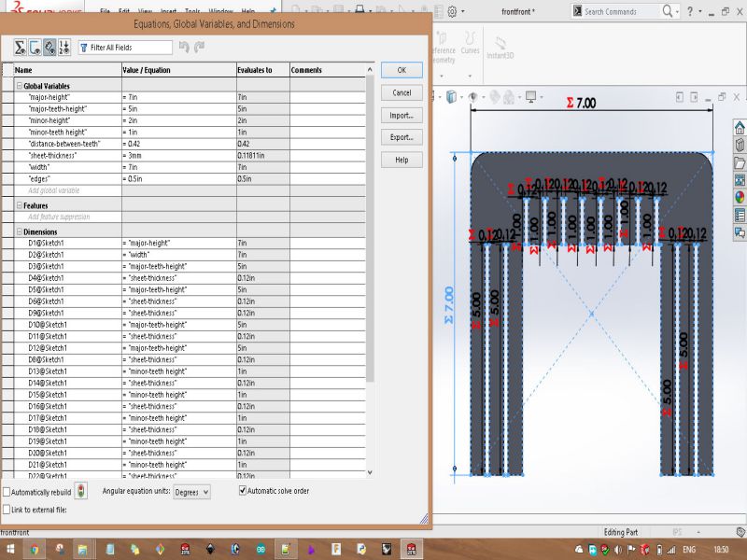Open the Curves tool
Image resolution: width=747 pixels, height=560 pixels.
470,44
